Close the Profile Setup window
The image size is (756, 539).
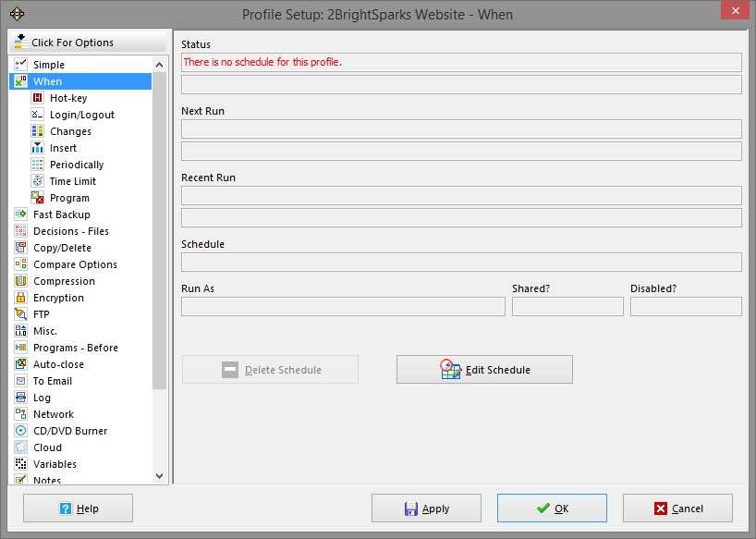pyautogui.click(x=736, y=10)
